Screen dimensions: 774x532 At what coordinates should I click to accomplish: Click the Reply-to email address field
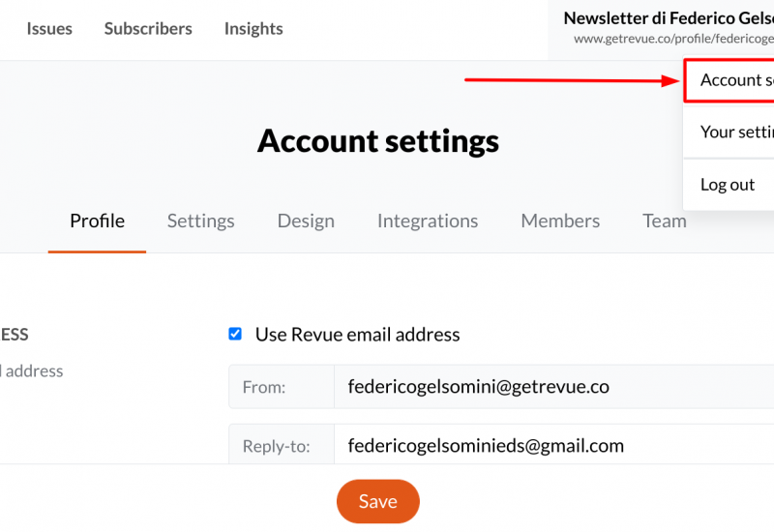coord(553,445)
